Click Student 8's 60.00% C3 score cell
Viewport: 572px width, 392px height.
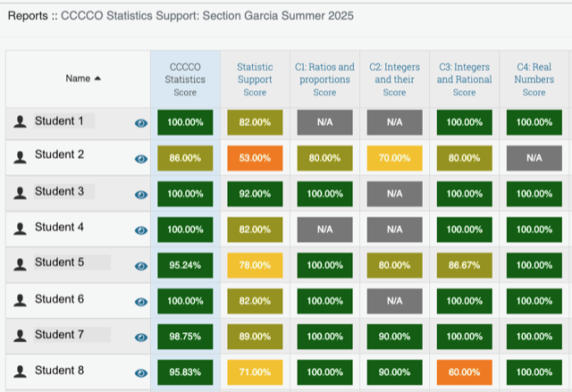click(x=464, y=372)
